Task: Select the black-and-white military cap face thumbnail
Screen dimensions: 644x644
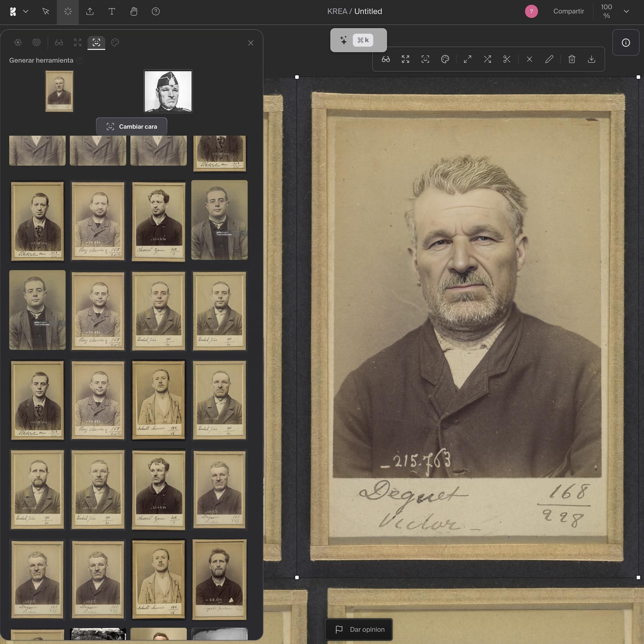Action: click(x=168, y=91)
